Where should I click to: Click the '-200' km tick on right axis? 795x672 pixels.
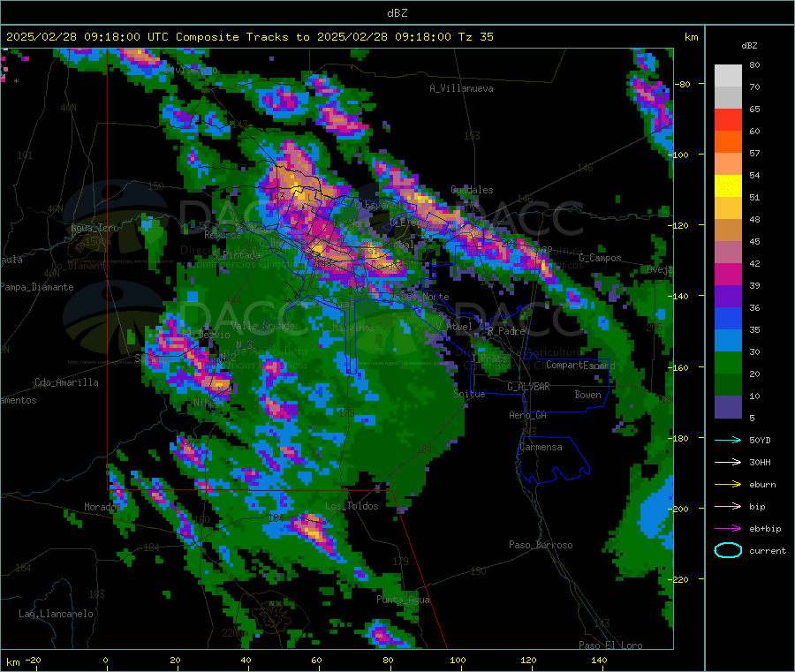(x=680, y=509)
